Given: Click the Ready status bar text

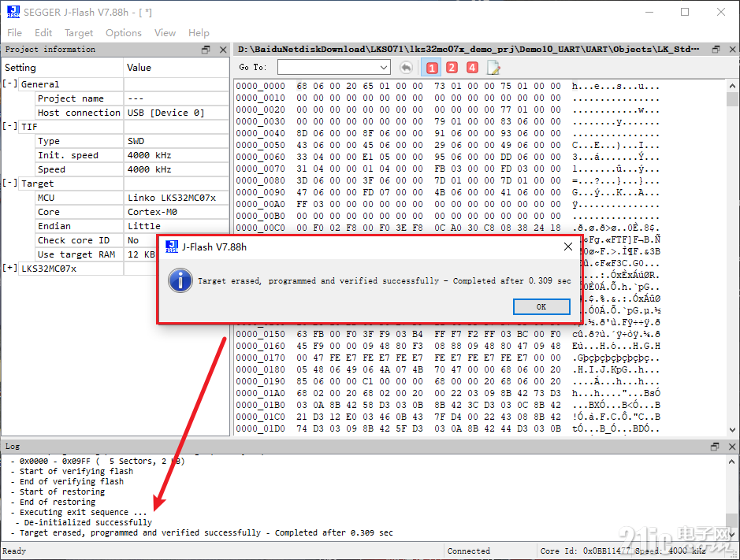Looking at the screenshot, I should pyautogui.click(x=14, y=551).
